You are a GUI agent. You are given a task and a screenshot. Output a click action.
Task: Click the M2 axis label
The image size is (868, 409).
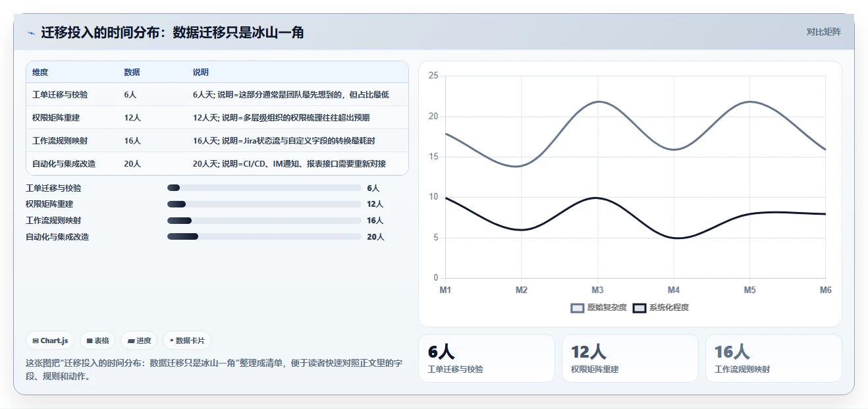pos(522,290)
